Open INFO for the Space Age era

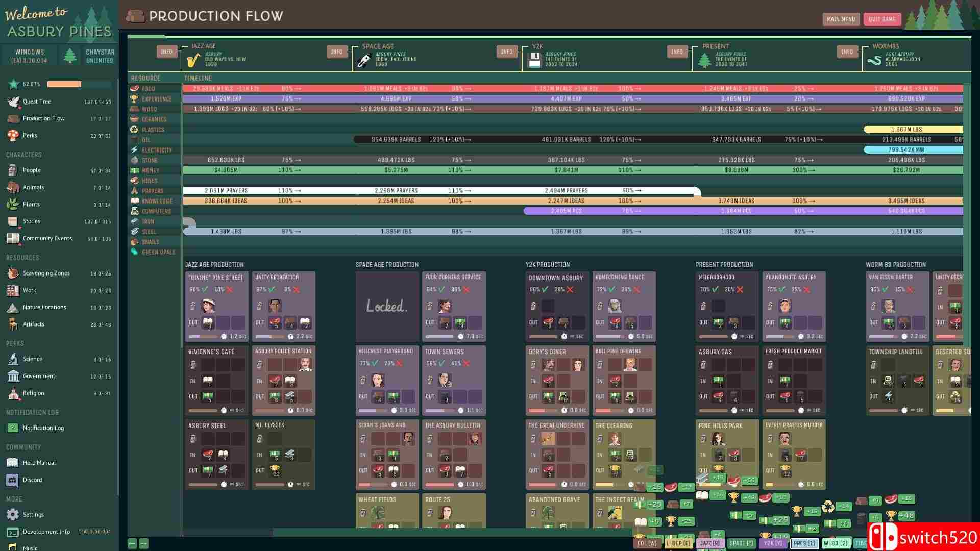336,52
